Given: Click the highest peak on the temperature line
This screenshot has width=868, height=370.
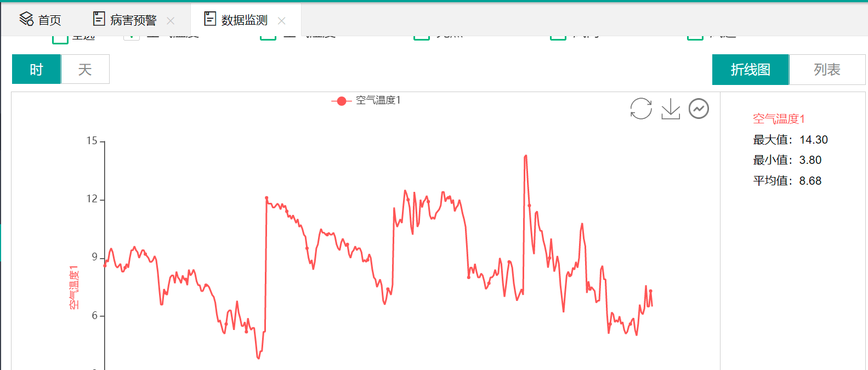Looking at the screenshot, I should pyautogui.click(x=525, y=156).
